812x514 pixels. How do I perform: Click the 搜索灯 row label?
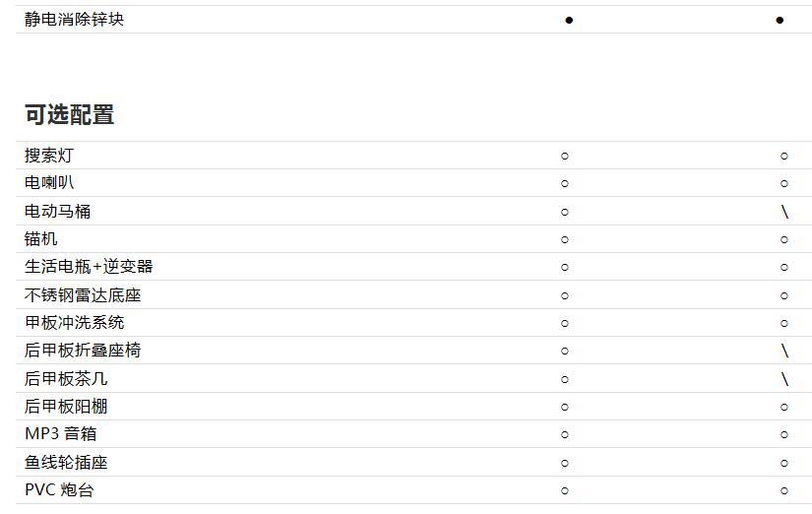tap(48, 156)
